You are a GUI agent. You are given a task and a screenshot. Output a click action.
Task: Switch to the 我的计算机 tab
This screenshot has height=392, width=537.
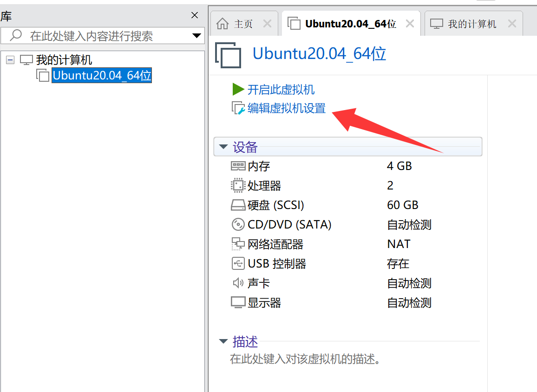click(473, 24)
